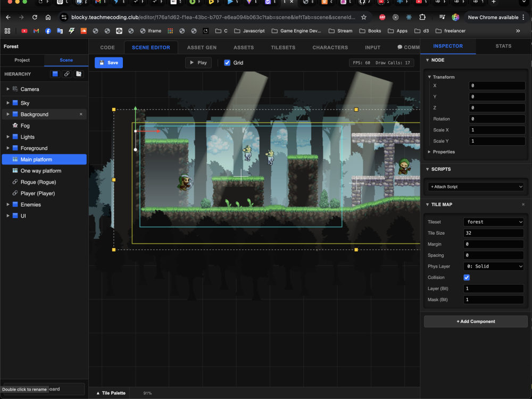Click the Player prefab link icon
The height and width of the screenshot is (399, 532).
pos(15,193)
